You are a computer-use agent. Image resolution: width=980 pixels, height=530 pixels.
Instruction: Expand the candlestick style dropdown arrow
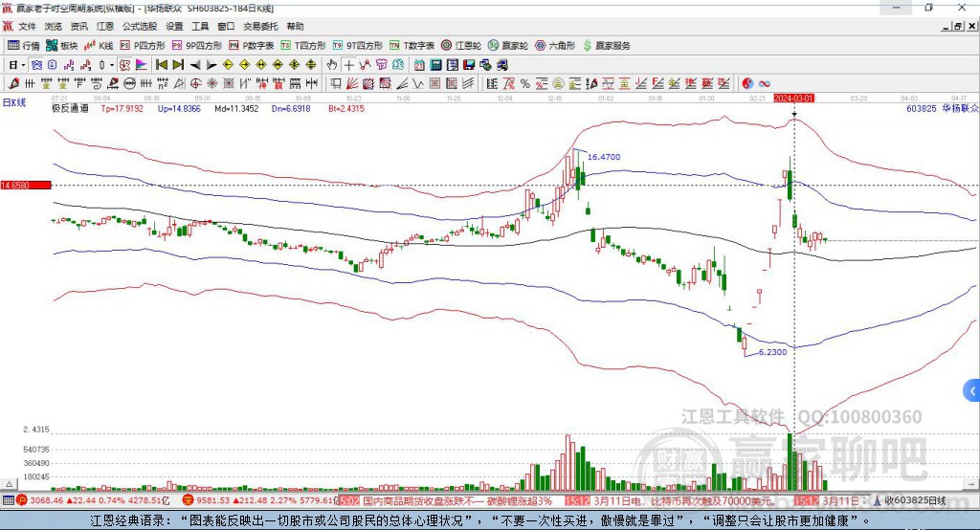click(x=112, y=65)
